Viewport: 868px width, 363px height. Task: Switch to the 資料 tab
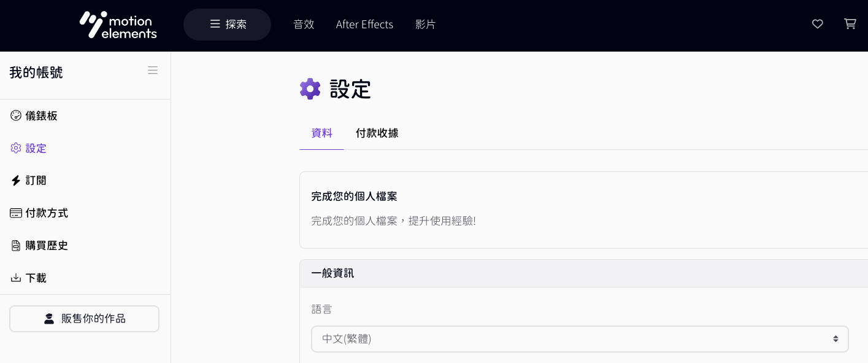(322, 133)
